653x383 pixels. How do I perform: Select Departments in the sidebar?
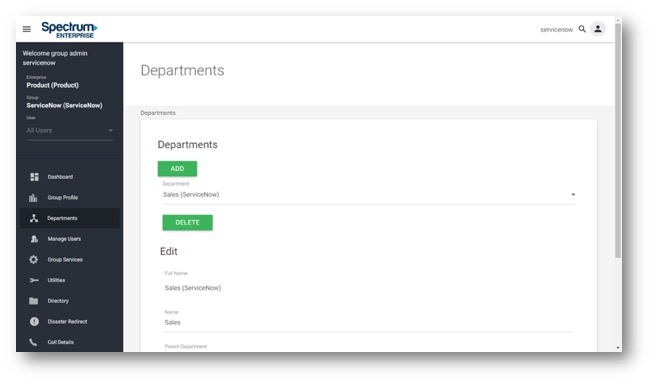coord(70,218)
